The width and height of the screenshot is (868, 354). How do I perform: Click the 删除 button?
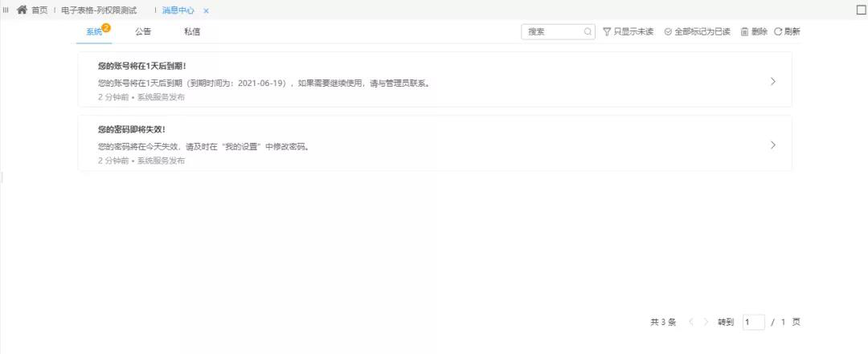(754, 31)
